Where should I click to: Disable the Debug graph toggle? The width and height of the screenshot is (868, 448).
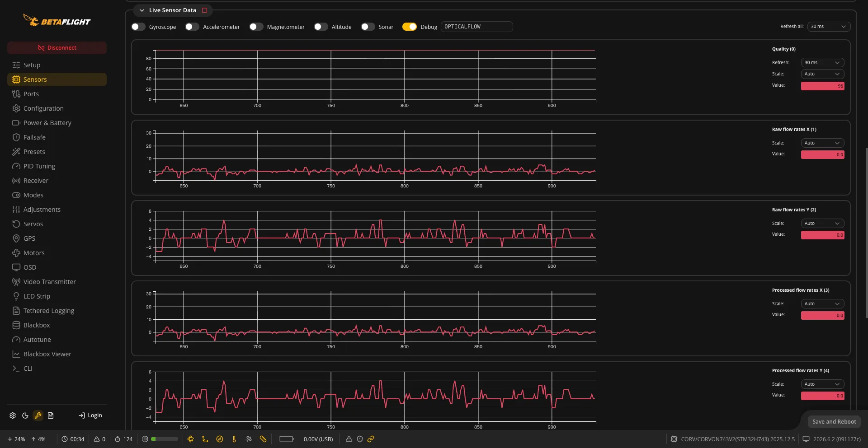pyautogui.click(x=410, y=27)
